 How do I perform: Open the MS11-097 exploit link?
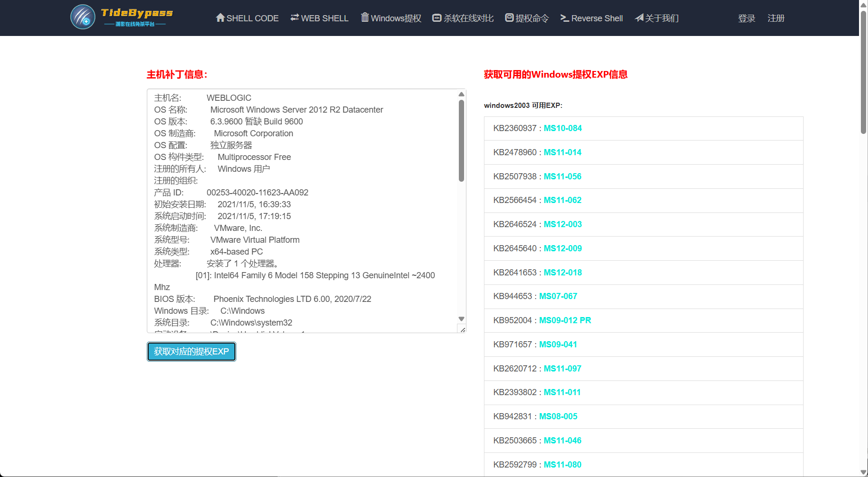tap(563, 369)
